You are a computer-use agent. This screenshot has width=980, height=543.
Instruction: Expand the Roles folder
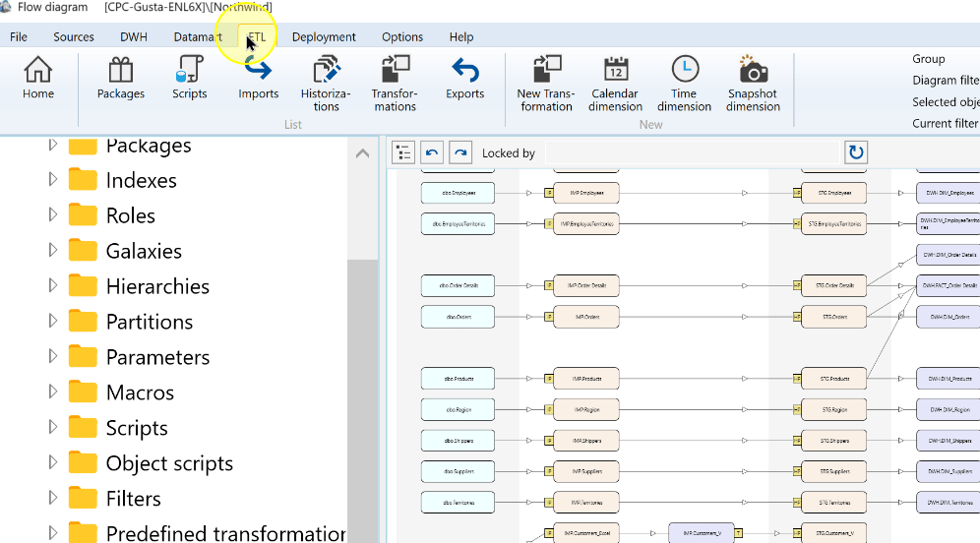pyautogui.click(x=53, y=215)
